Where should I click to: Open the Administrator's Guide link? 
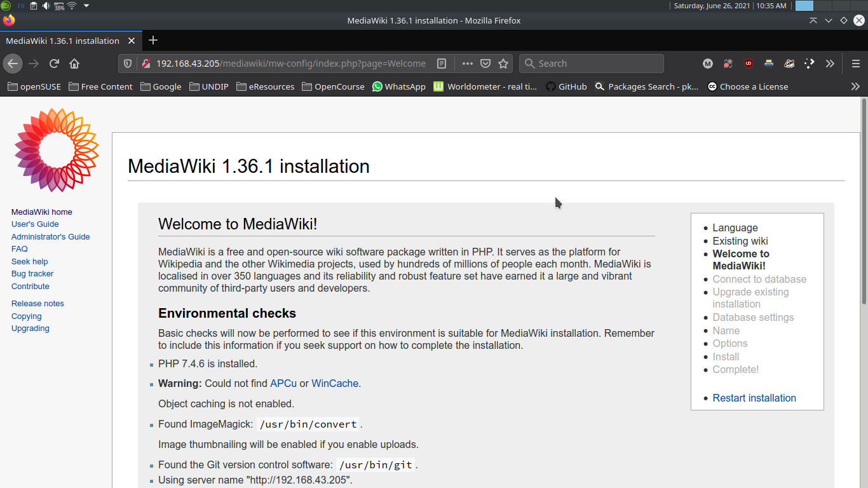tap(51, 237)
